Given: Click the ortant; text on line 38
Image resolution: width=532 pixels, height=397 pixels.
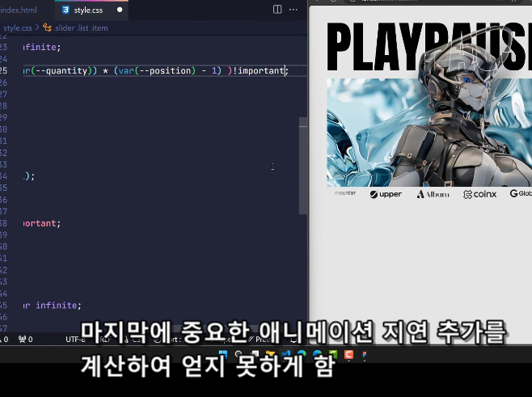Looking at the screenshot, I should click(x=42, y=223).
